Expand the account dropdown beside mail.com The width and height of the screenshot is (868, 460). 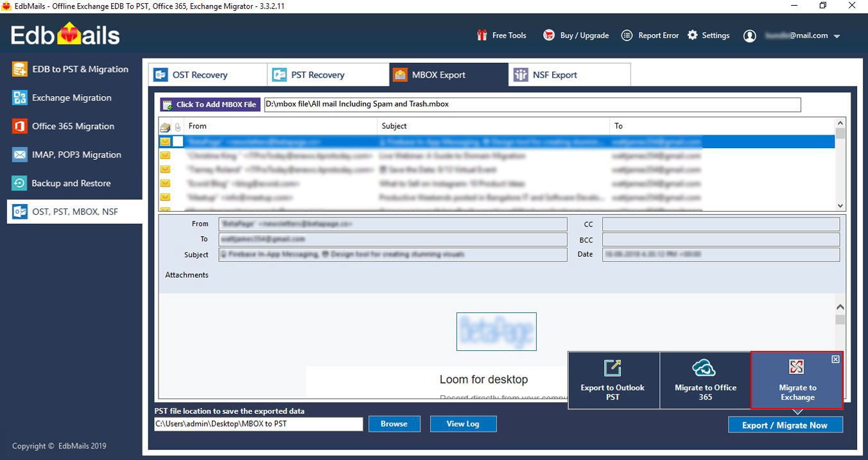837,37
